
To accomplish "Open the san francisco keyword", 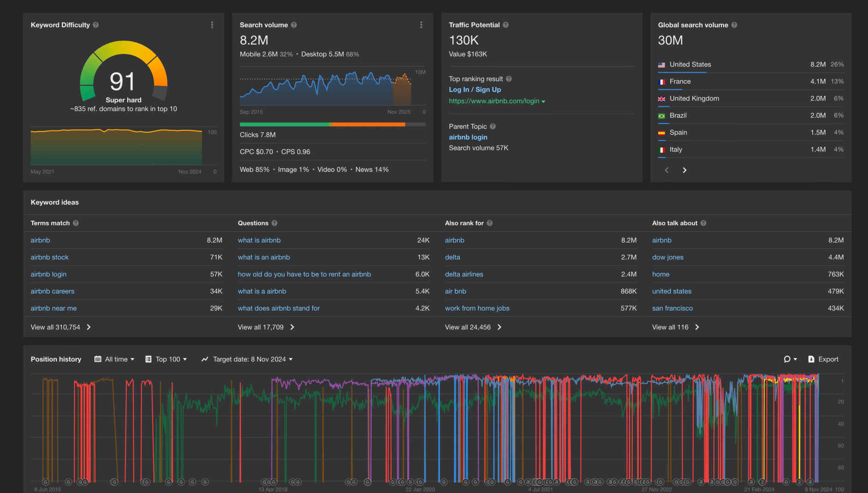I will 672,308.
